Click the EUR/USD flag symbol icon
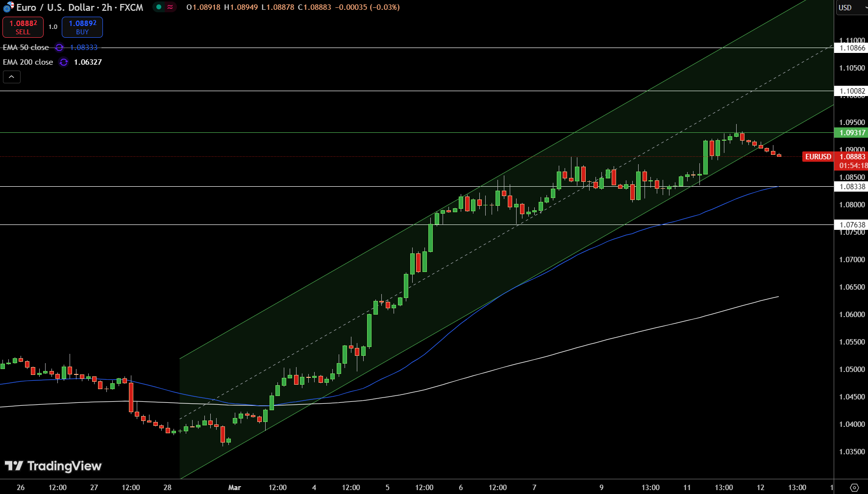Screen dimensions: 868x494 [x=8, y=7]
